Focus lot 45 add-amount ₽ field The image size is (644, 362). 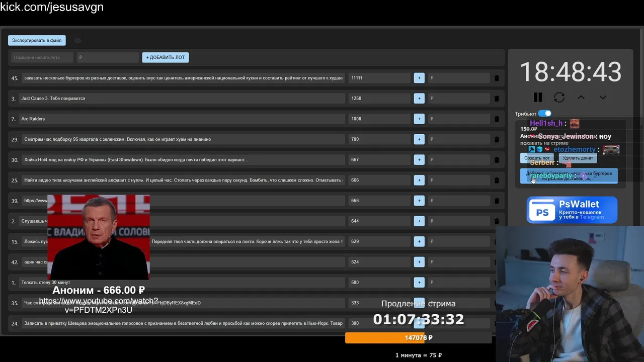pyautogui.click(x=458, y=78)
